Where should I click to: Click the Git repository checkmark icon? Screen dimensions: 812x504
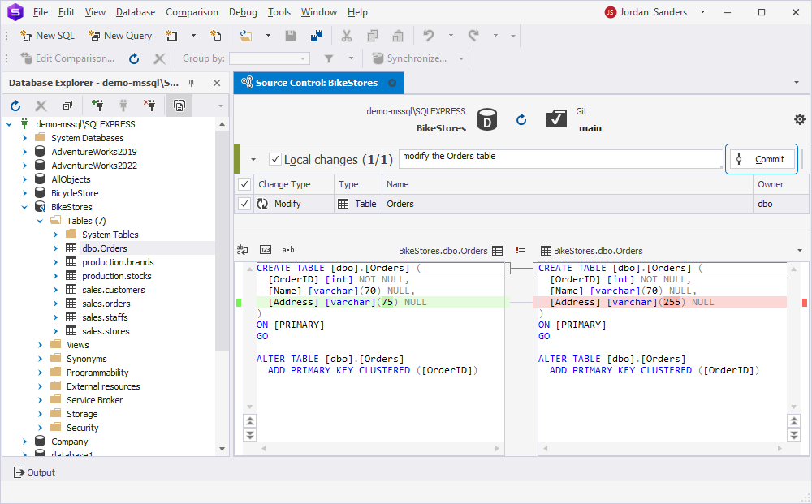point(555,118)
